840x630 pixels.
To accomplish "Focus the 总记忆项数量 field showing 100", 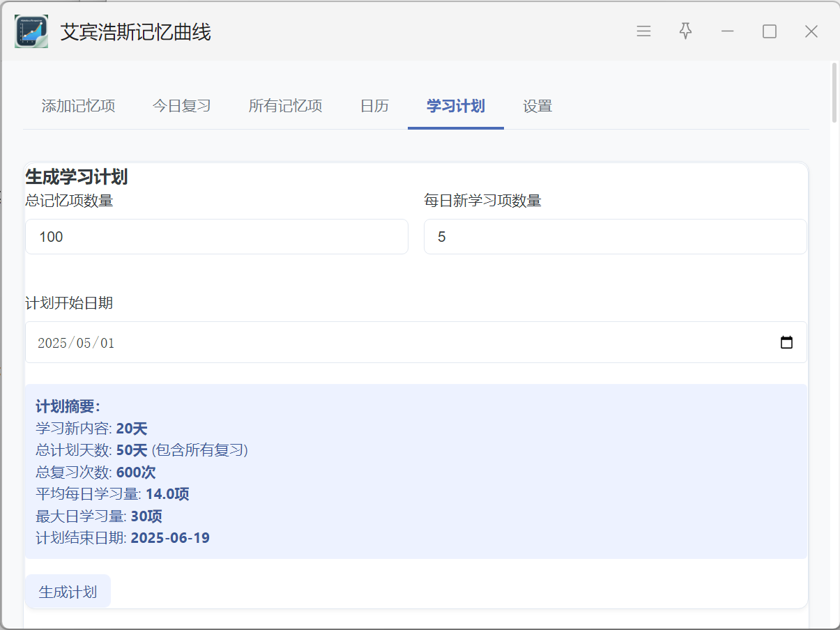I will coord(216,237).
